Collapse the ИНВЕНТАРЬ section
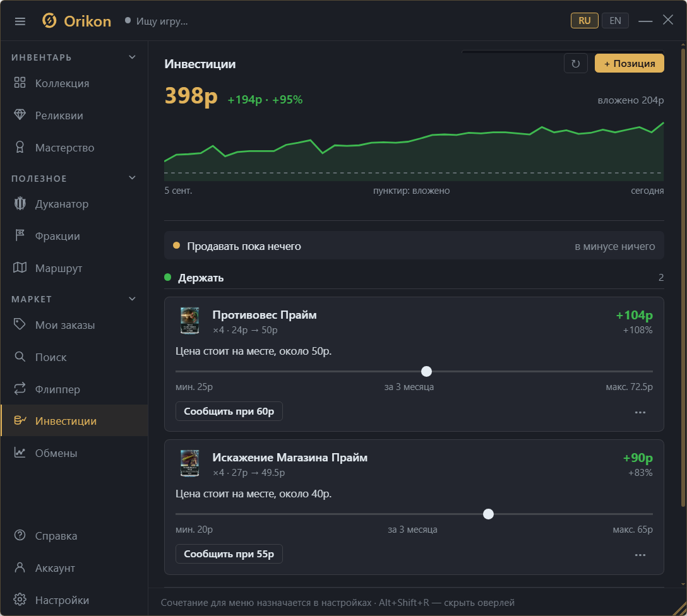This screenshot has width=687, height=616. click(133, 57)
